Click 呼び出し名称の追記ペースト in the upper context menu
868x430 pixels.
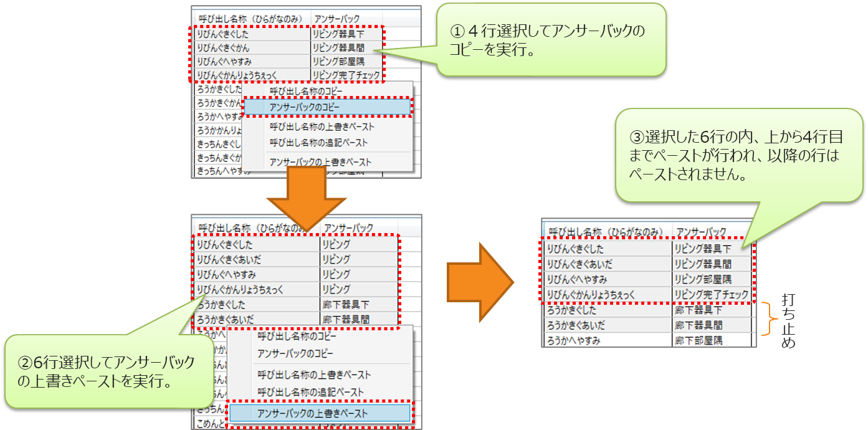[318, 143]
